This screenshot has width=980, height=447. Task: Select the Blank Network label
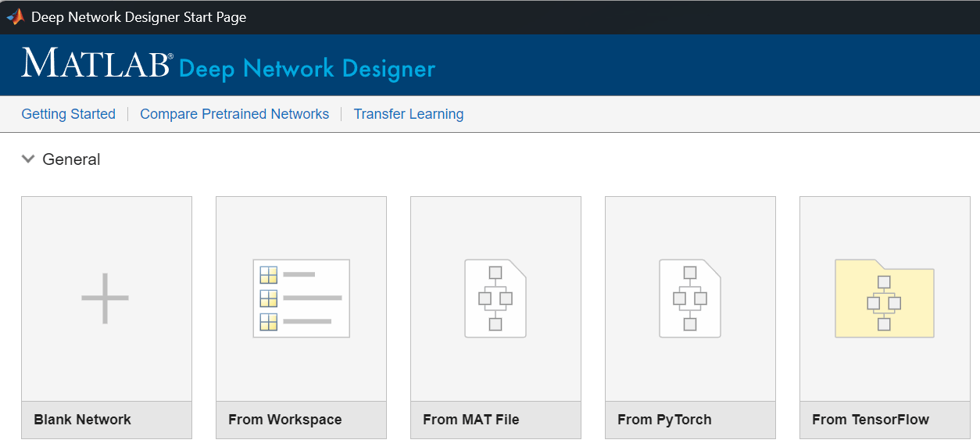coord(83,420)
